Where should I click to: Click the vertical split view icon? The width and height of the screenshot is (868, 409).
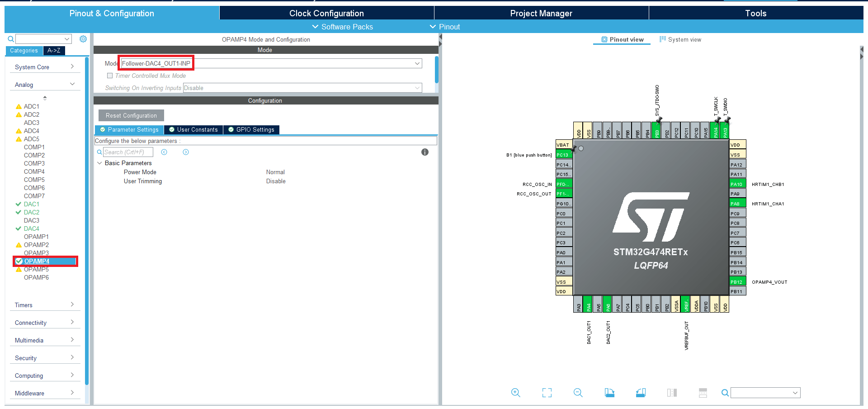(x=672, y=393)
